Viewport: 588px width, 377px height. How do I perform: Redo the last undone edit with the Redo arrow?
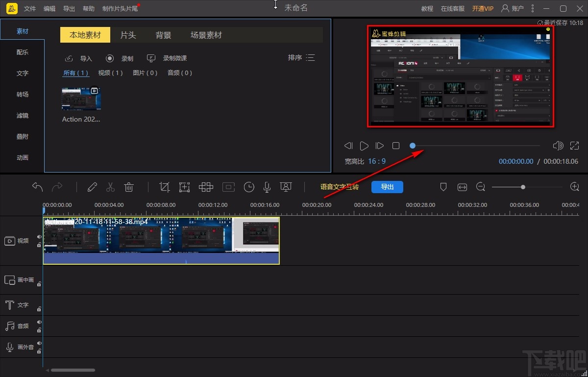[57, 187]
